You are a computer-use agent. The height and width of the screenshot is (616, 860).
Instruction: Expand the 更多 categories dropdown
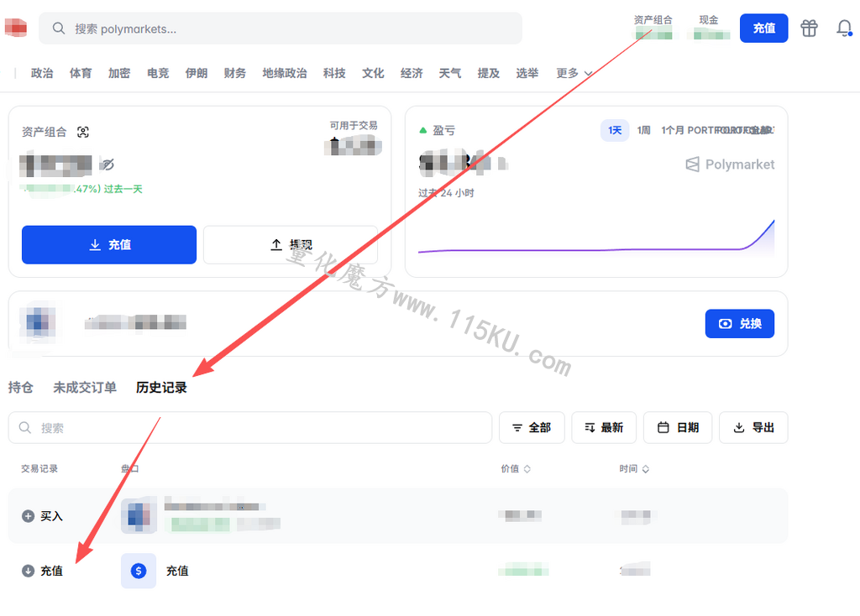(574, 74)
